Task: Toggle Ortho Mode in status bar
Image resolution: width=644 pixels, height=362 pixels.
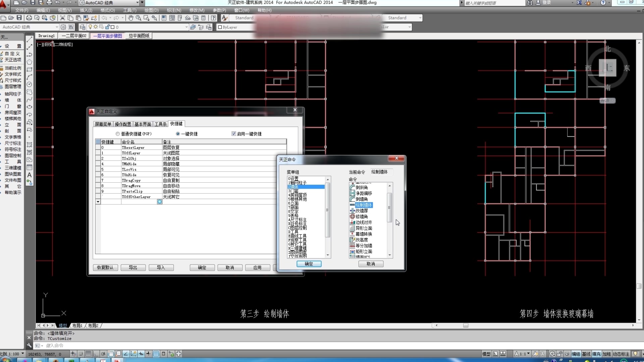Action: 96,354
